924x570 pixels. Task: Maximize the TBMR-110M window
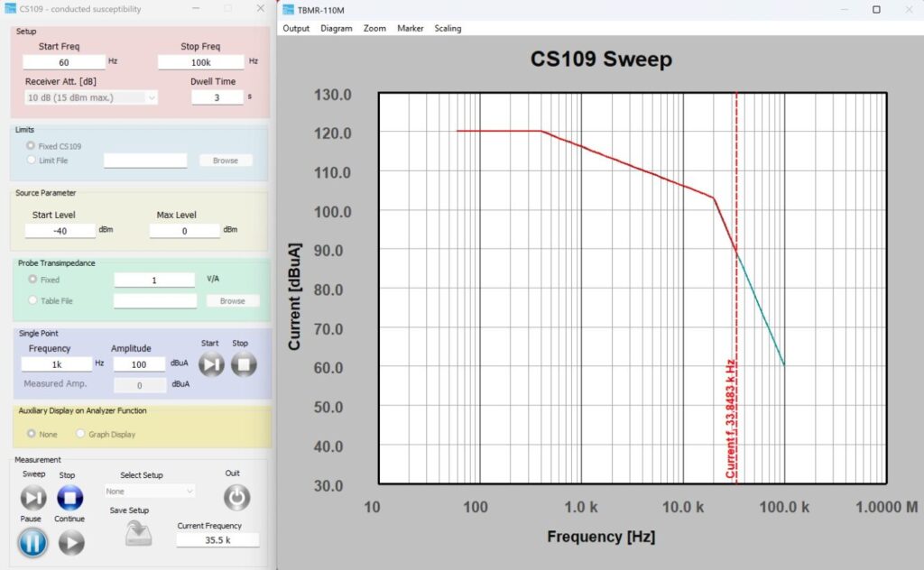click(x=876, y=9)
